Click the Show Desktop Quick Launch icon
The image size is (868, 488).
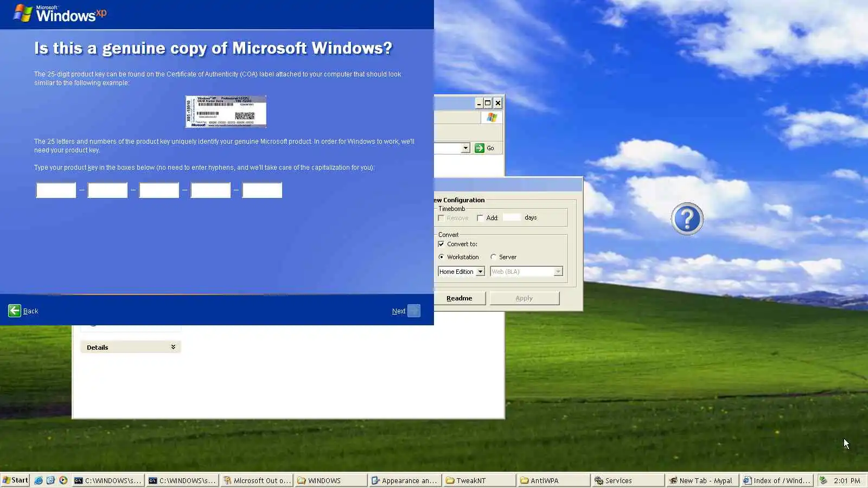[51, 480]
